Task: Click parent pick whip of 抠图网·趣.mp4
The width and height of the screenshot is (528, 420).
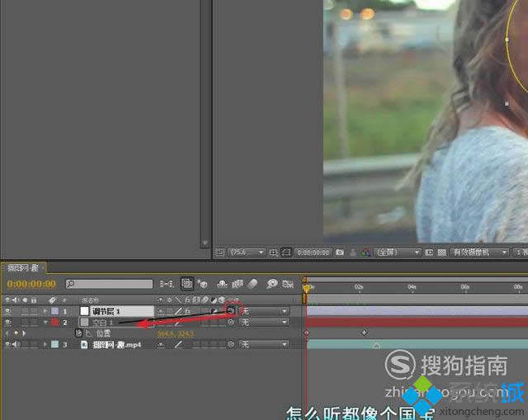Action: click(231, 344)
